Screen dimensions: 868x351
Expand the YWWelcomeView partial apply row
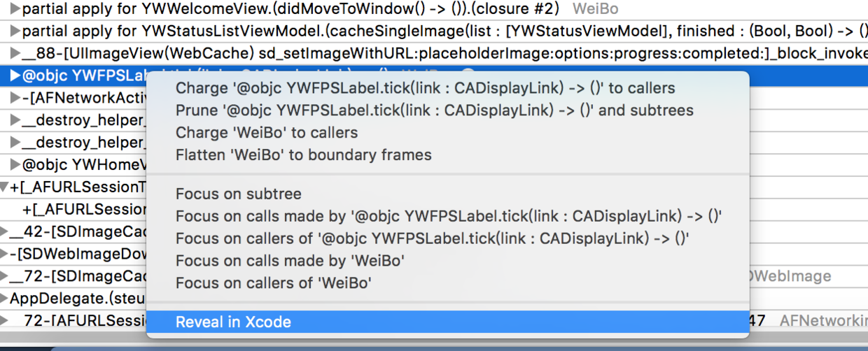point(15,10)
